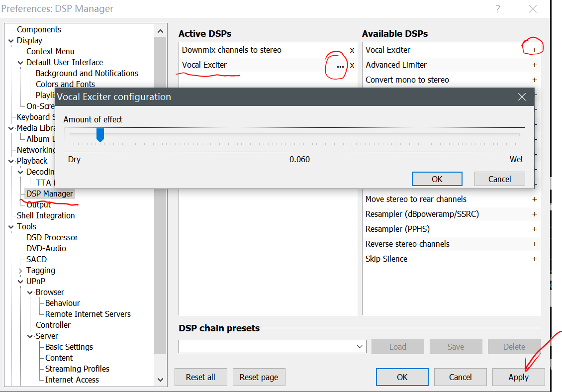Close the Vocal Exciter configuration dialog
Viewport: 562px width, 392px height.
tap(522, 97)
